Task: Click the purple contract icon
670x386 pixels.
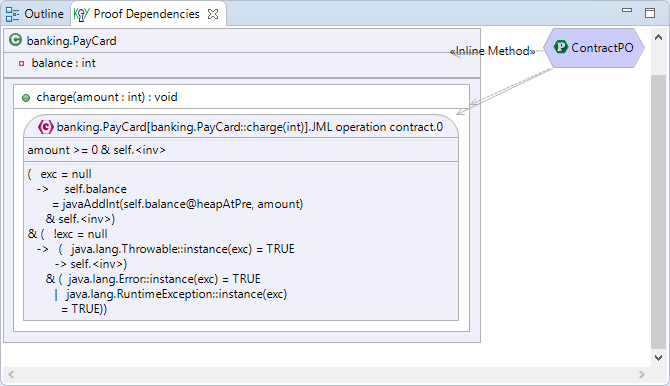Action: pos(46,127)
